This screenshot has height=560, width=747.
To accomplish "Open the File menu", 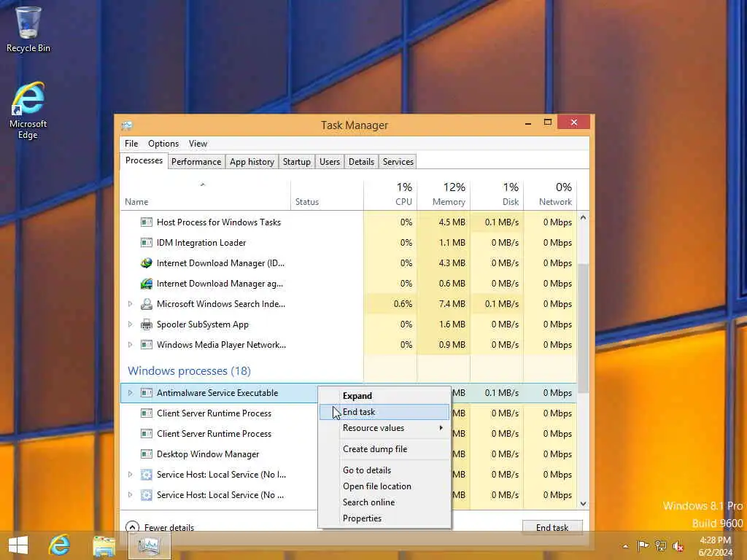I will [x=131, y=144].
